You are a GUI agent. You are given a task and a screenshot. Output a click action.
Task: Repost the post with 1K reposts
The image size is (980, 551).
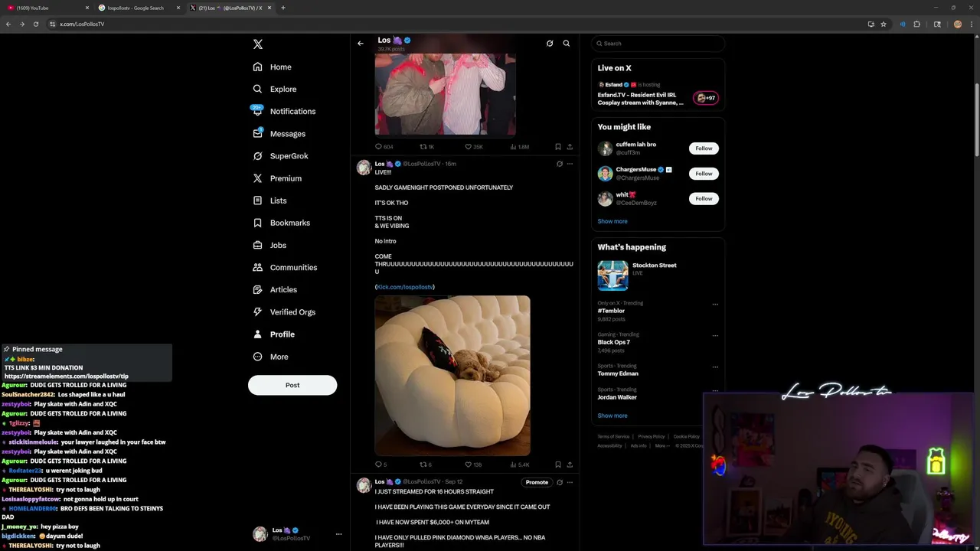(427, 147)
